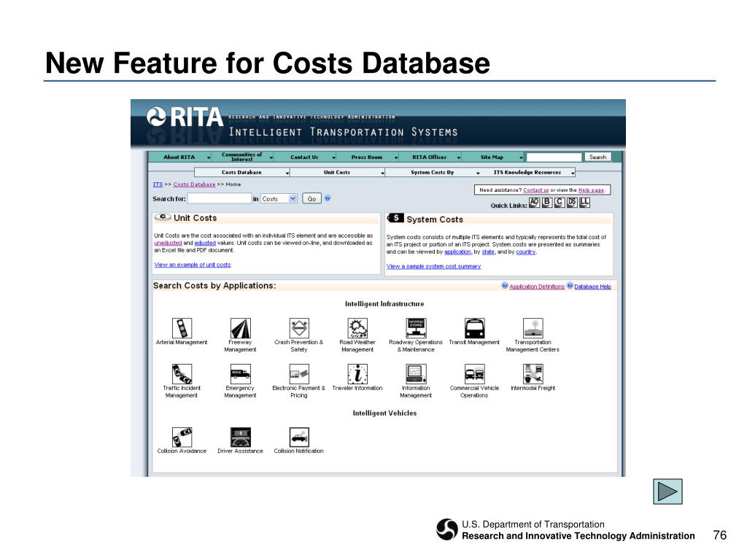Expand the Press Room menu
747x560 pixels.
[x=396, y=157]
